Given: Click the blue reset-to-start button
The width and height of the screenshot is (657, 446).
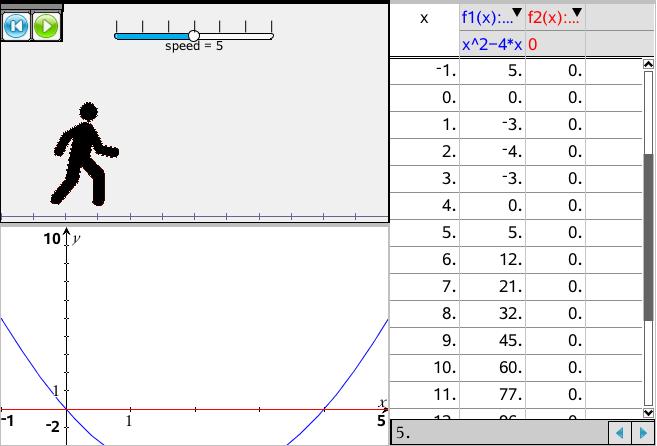Looking at the screenshot, I should click(16, 26).
